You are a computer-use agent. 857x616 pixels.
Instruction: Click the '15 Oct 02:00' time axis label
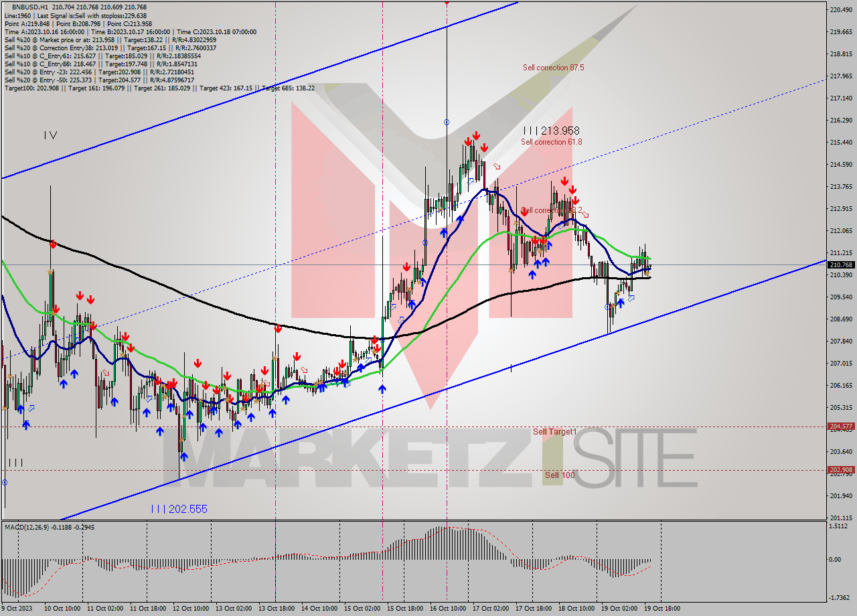point(363,608)
